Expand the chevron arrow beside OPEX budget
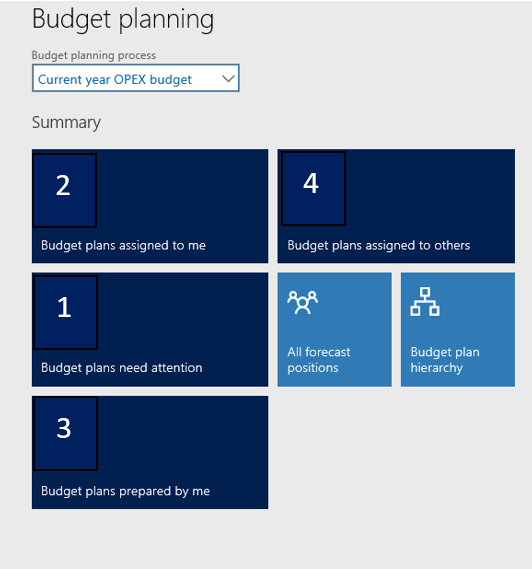Viewport: 532px width, 569px height. click(228, 78)
